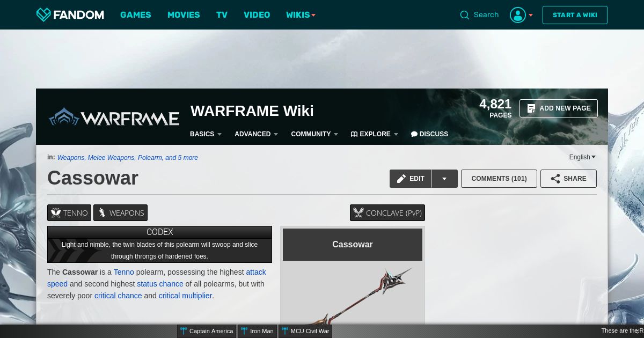The width and height of the screenshot is (644, 338).
Task: Click the Captain America bar icon
Action: 184,331
